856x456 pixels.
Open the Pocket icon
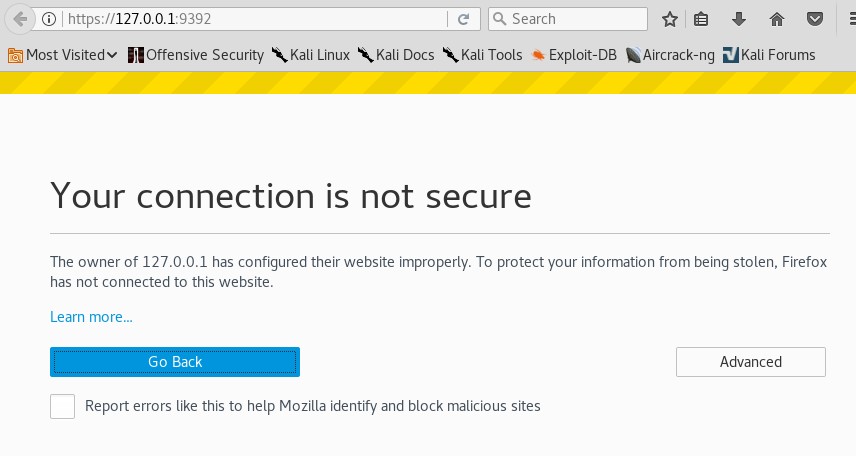pyautogui.click(x=815, y=19)
